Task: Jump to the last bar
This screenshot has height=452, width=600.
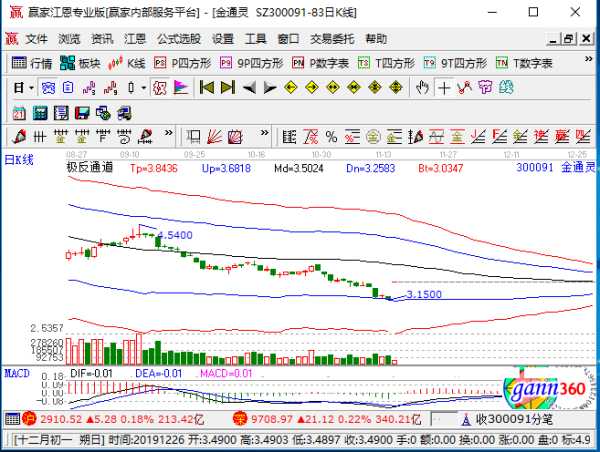Action: coord(228,88)
